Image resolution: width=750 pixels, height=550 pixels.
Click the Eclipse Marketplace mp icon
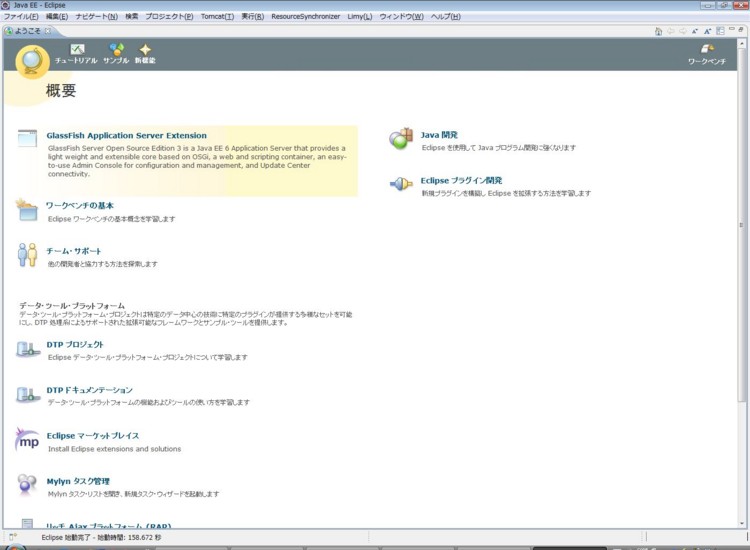(x=27, y=440)
